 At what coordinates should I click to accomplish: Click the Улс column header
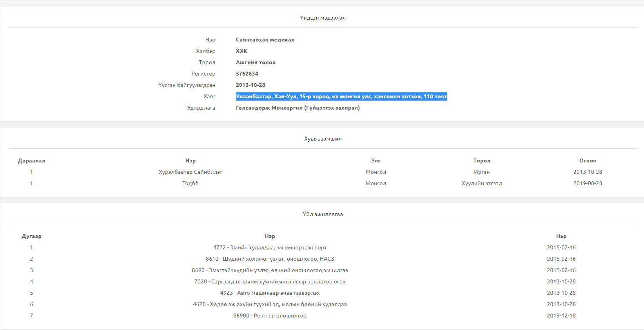pos(376,160)
